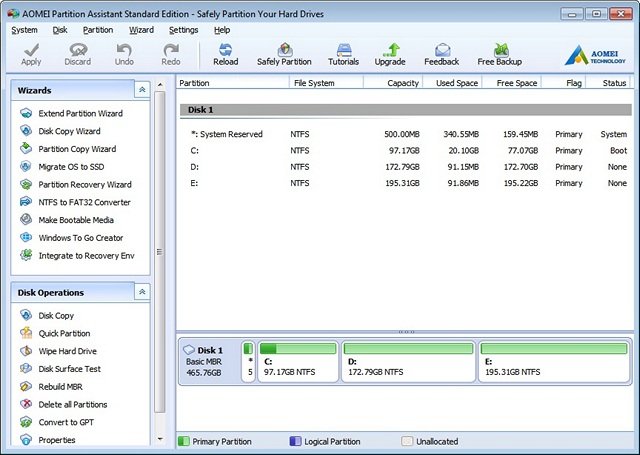
Task: Select the D: partition row
Action: (406, 167)
